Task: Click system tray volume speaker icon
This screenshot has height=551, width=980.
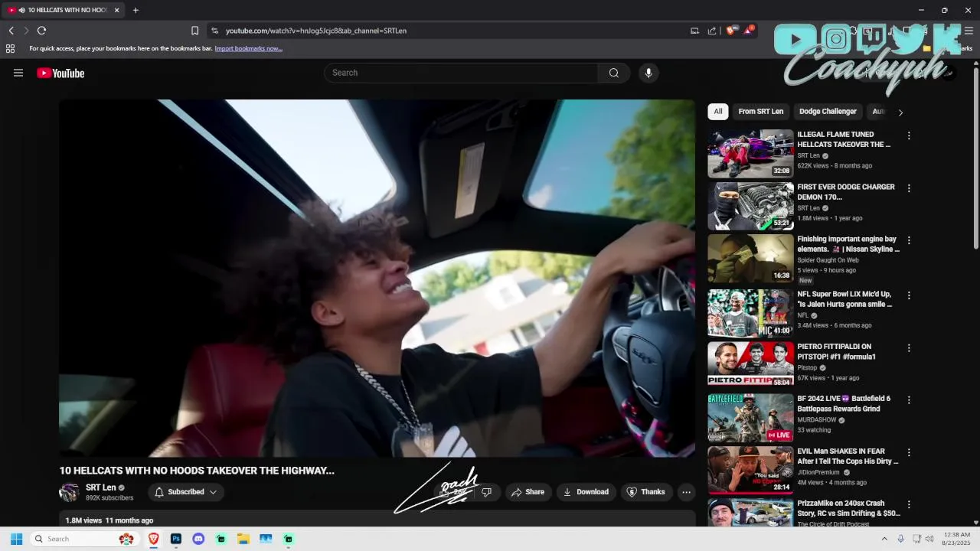Action: (x=929, y=539)
